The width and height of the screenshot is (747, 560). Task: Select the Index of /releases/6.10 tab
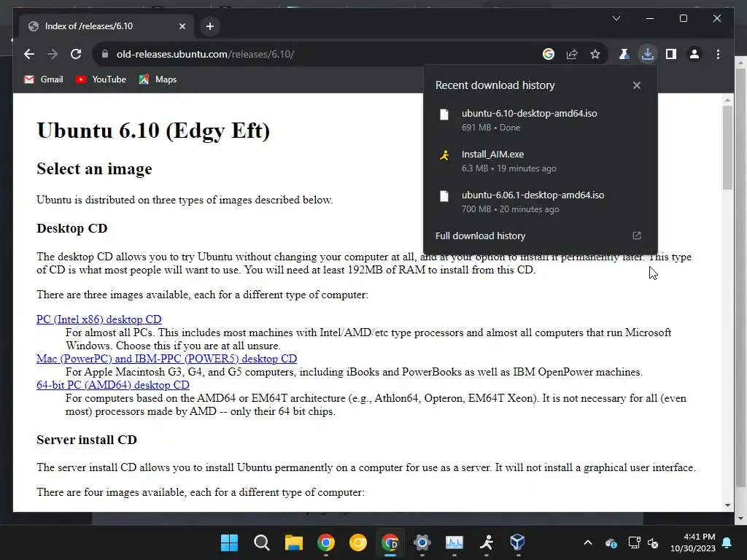click(107, 26)
